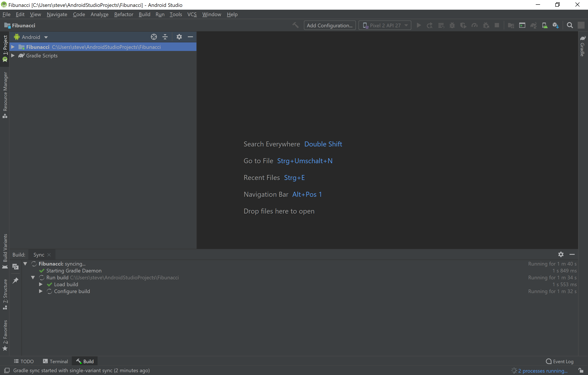Click the Run Anything toolbar icon
Image resolution: width=588 pixels, height=375 pixels.
[522, 25]
